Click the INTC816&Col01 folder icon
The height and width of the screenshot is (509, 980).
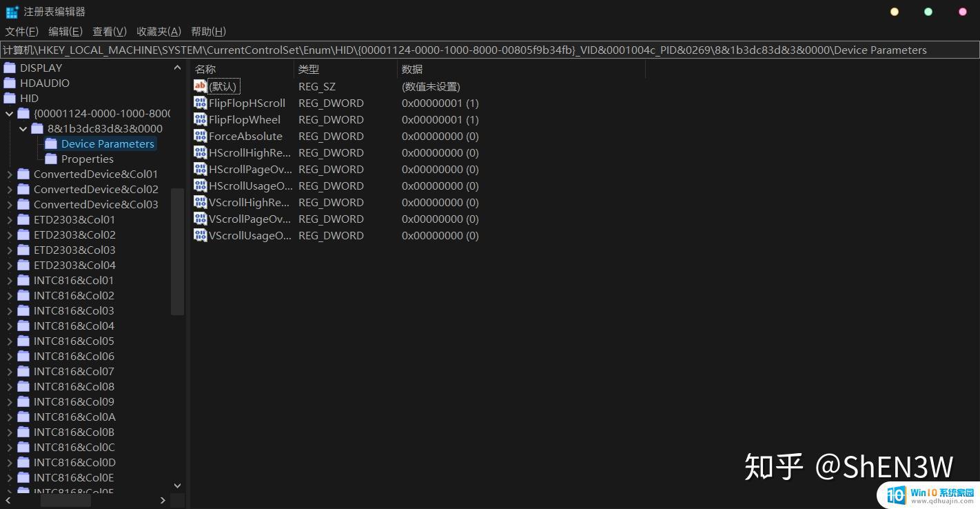(23, 280)
